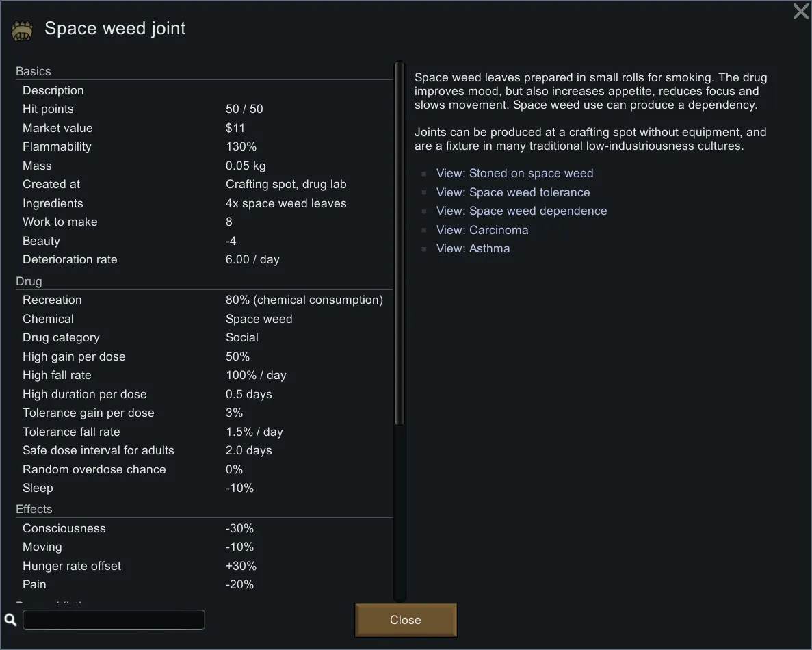Screen dimensions: 812x650
Task: Highlight the Ingredients row
Action: [204, 203]
